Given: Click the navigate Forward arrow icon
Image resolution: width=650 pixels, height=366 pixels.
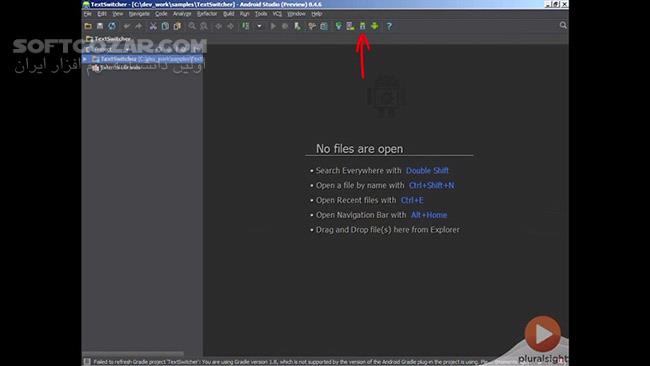Looking at the screenshot, I should pos(230,26).
